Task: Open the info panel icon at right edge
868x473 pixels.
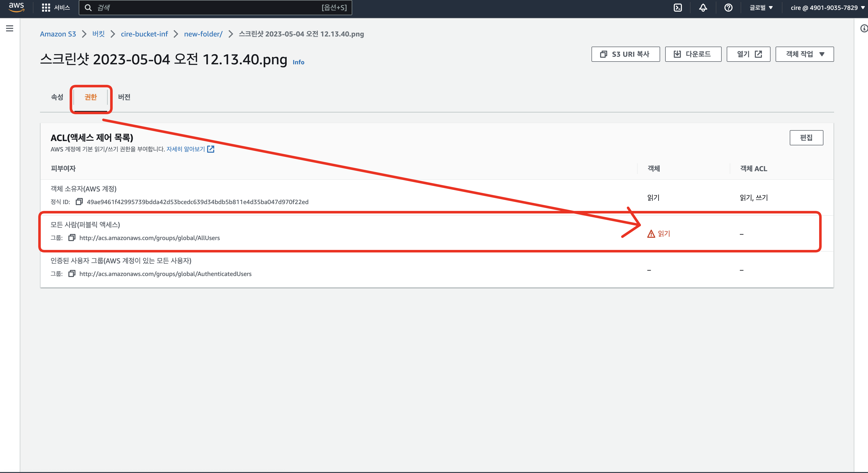Action: (864, 28)
